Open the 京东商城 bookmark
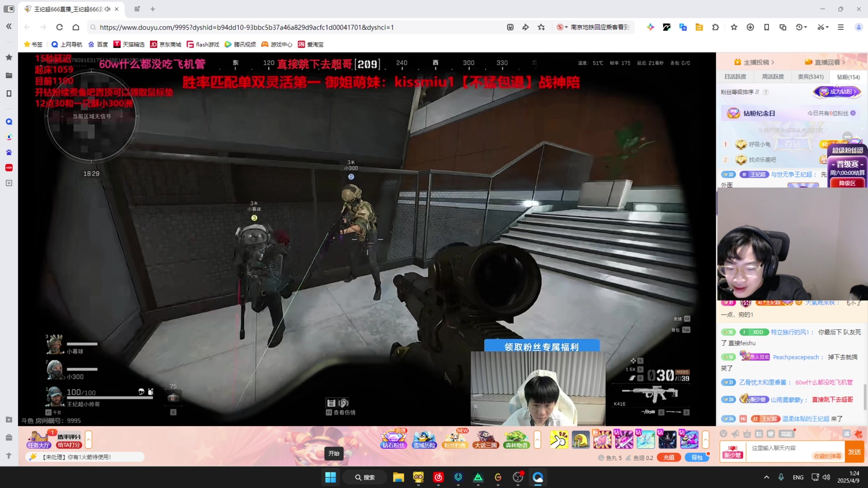The image size is (868, 488). point(166,44)
